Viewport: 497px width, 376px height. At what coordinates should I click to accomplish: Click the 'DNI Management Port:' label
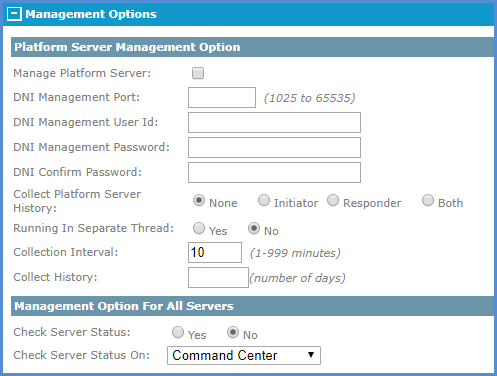76,97
